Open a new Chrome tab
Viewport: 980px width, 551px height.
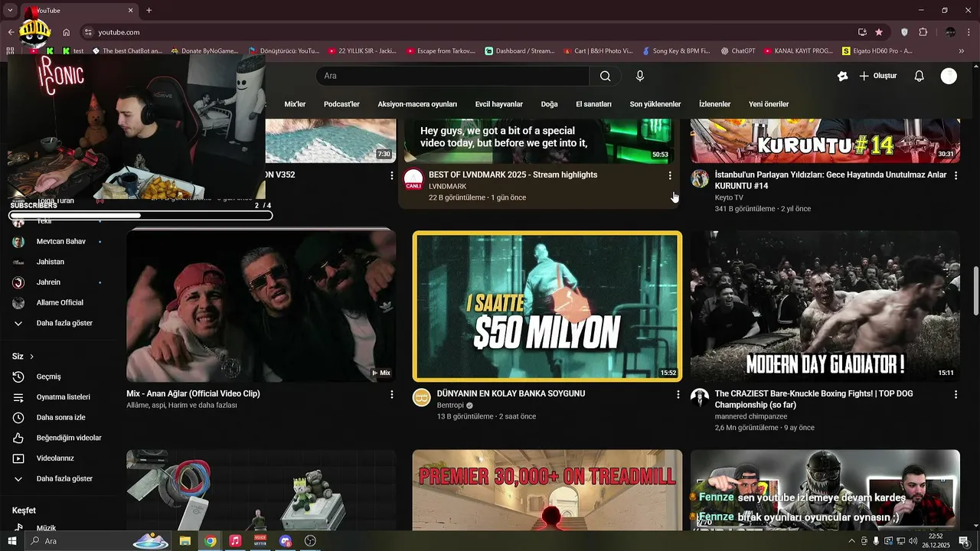[x=149, y=10]
